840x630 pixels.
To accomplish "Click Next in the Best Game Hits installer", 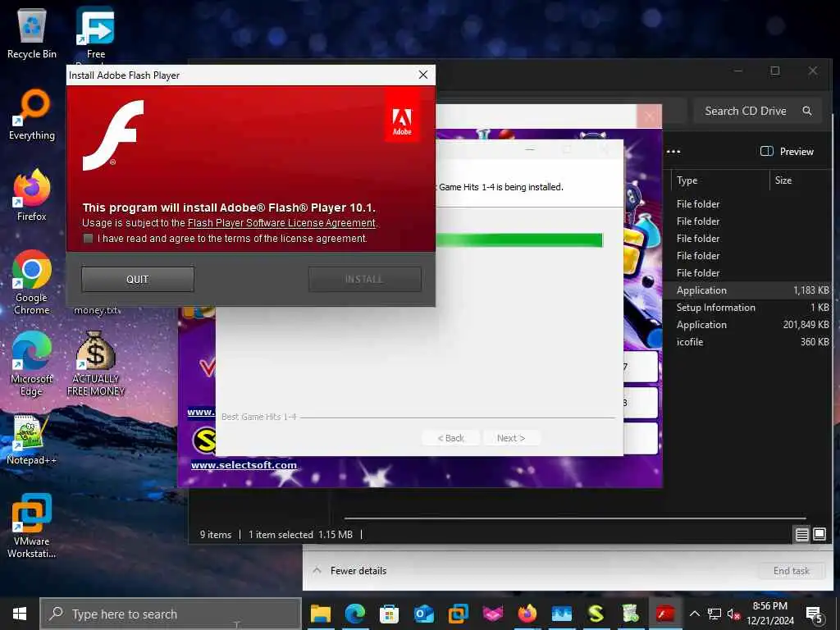I will click(x=511, y=438).
